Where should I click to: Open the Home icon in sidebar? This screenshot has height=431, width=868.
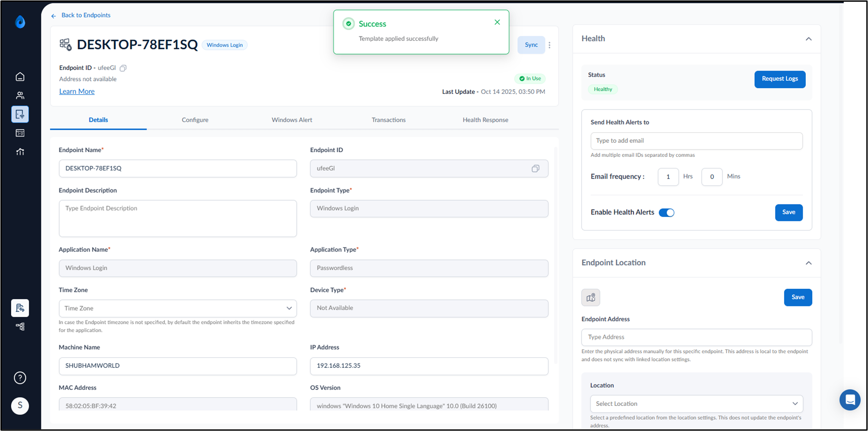20,77
